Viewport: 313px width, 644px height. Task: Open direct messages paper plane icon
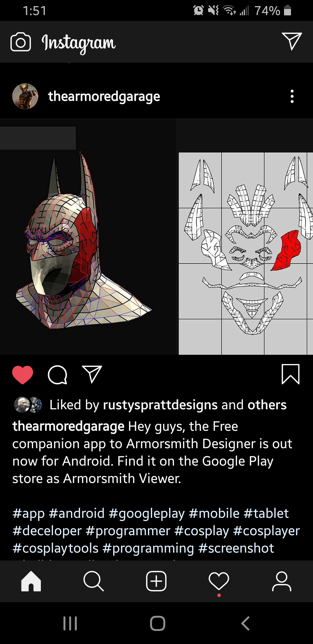click(x=292, y=41)
